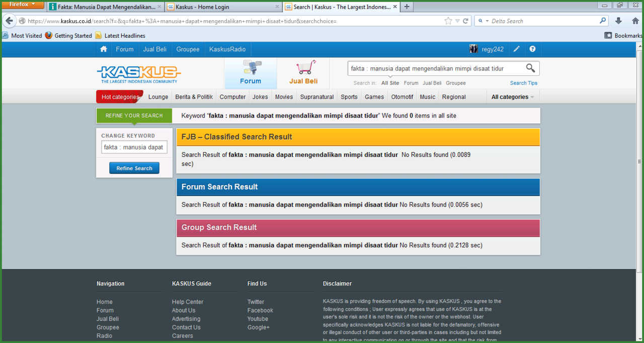Click the question mark help icon
Image resolution: width=644 pixels, height=343 pixels.
coord(532,49)
